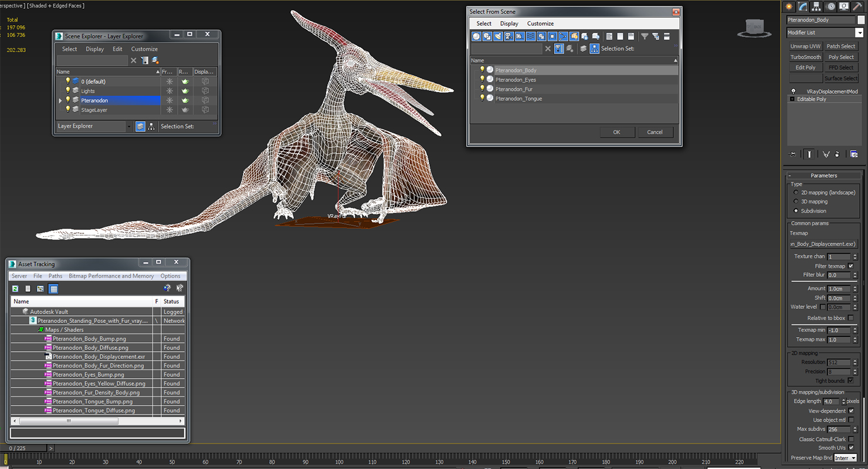Click the funnel filter icon in Select From Scene
Image resolution: width=868 pixels, height=469 pixels.
[x=645, y=36]
